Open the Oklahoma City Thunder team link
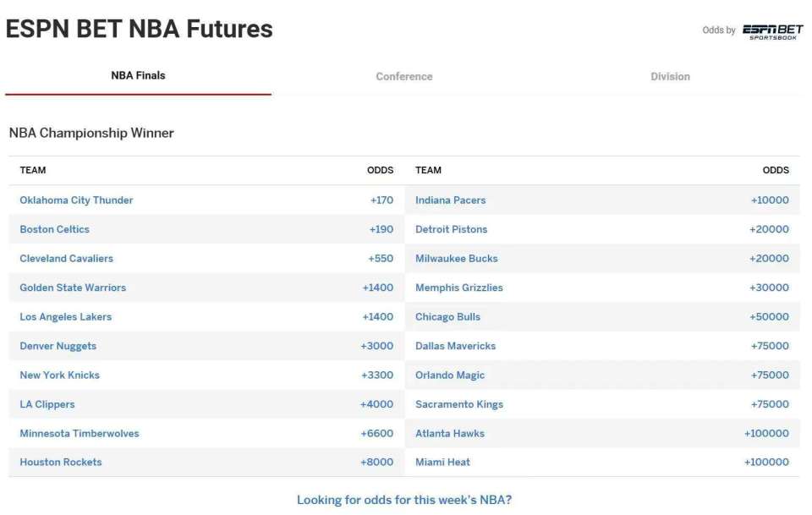The image size is (812, 515). coord(76,200)
